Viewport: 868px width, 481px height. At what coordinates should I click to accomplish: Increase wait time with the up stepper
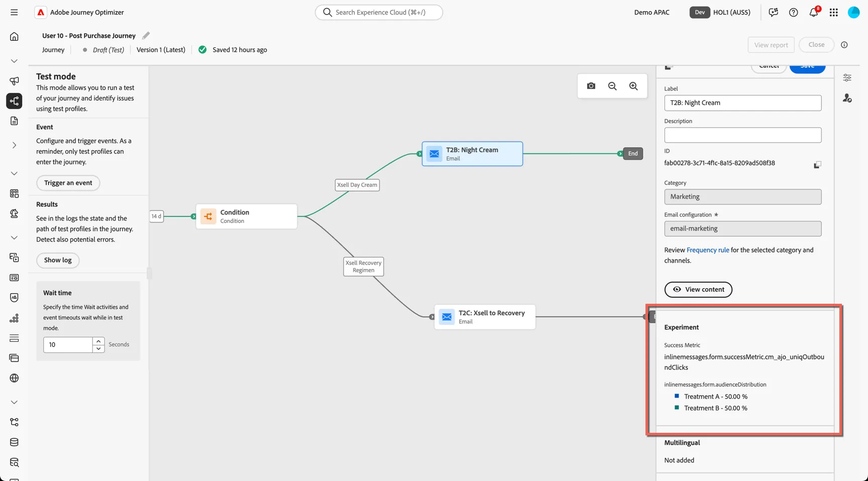pyautogui.click(x=98, y=341)
